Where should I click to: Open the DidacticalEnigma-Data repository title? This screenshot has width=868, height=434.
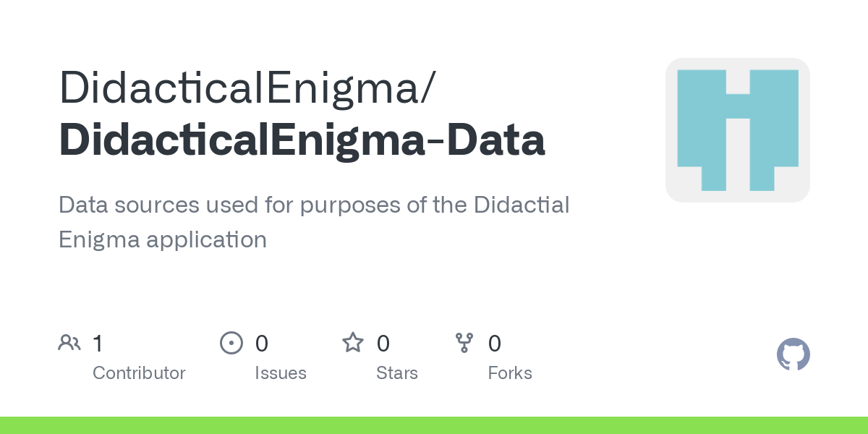click(x=302, y=140)
